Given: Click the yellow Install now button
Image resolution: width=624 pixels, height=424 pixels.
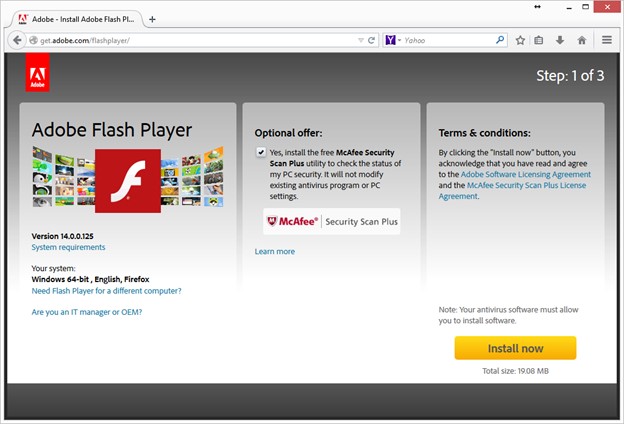Looking at the screenshot, I should tap(515, 348).
